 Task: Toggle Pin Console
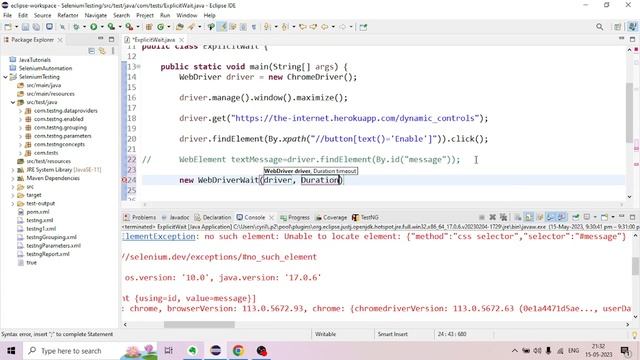click(x=576, y=217)
